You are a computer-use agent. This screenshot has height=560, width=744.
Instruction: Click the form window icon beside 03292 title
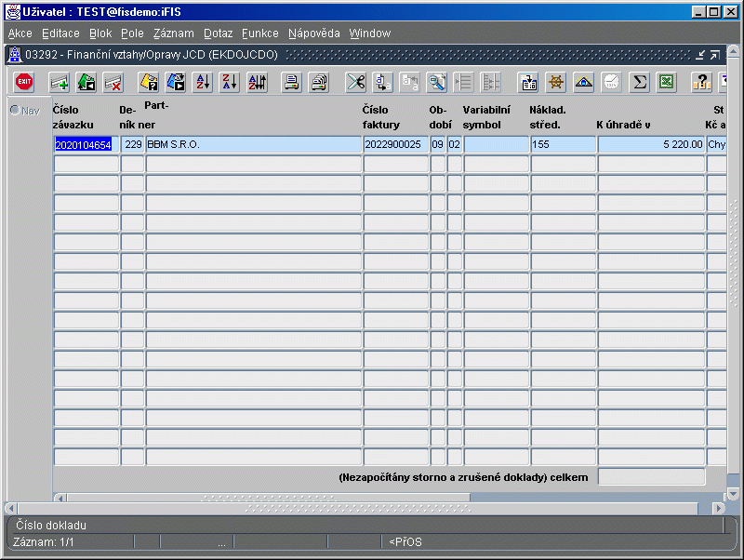tap(15, 55)
